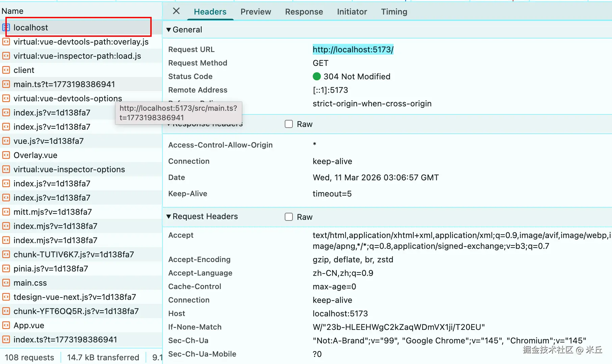Click the icon beside mitt.mjs?v=1d138fa7

(x=6, y=212)
